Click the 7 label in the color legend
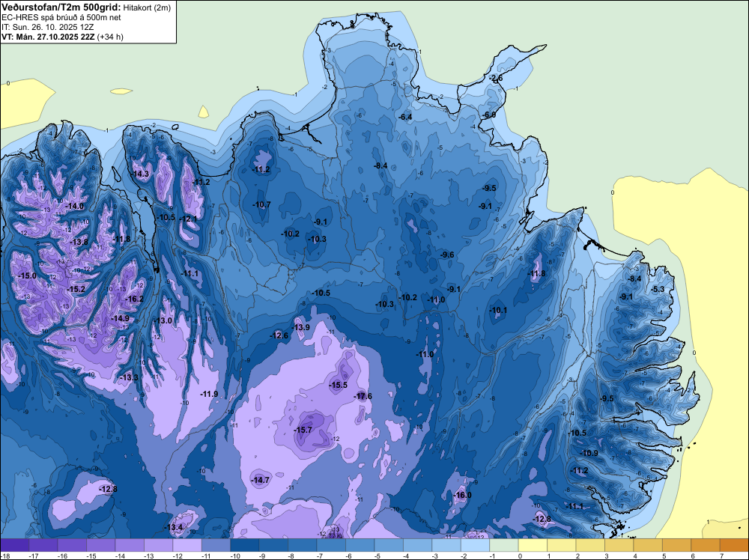 tap(721, 556)
